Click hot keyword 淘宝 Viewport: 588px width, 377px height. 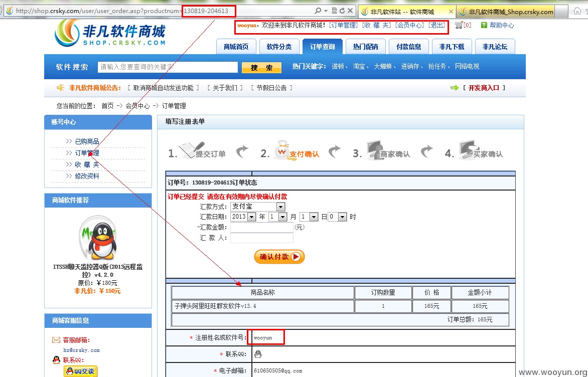tap(359, 66)
